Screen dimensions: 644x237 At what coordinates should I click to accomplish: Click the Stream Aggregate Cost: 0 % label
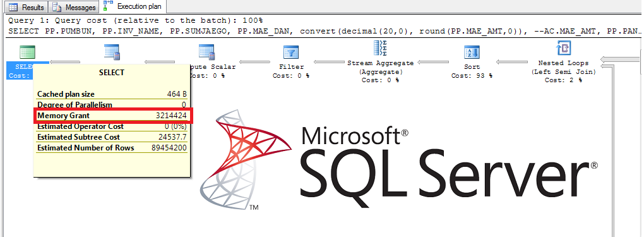pos(380,80)
